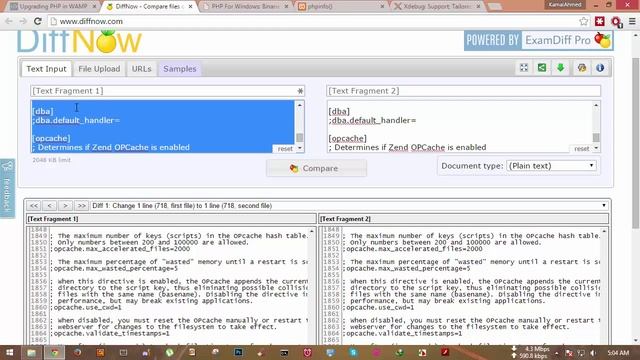Close the DiffNow browser tab

190,7
